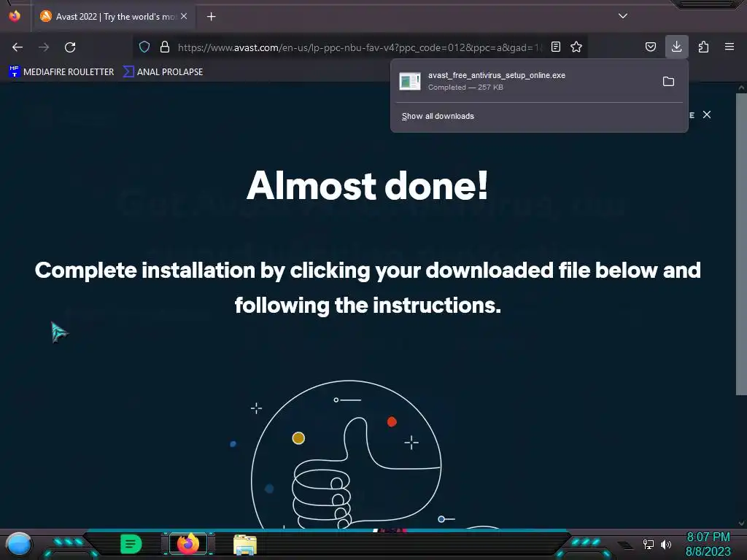Screen dimensions: 747x560
Task: Click the Firefox logo at the tab bar start
Action: [15, 16]
